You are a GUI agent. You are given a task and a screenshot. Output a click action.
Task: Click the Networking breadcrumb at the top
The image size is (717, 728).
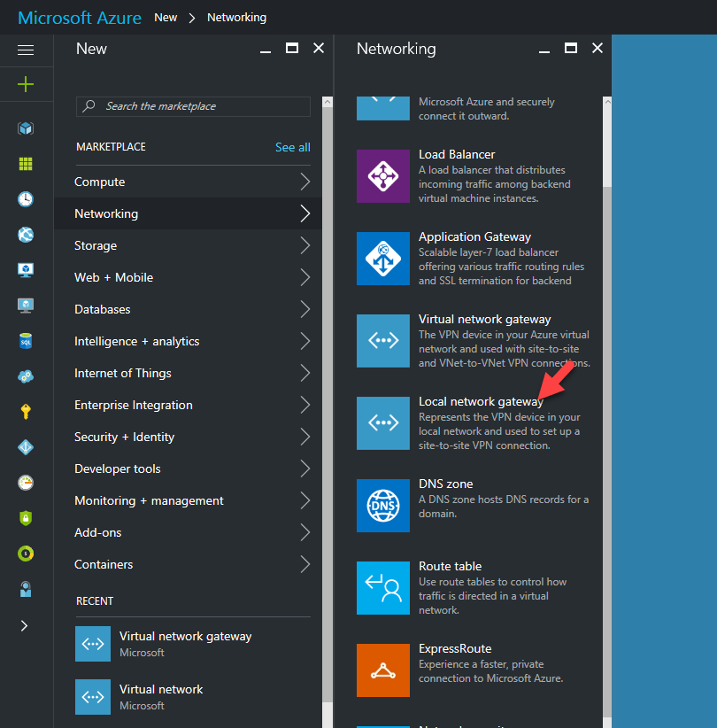click(236, 17)
